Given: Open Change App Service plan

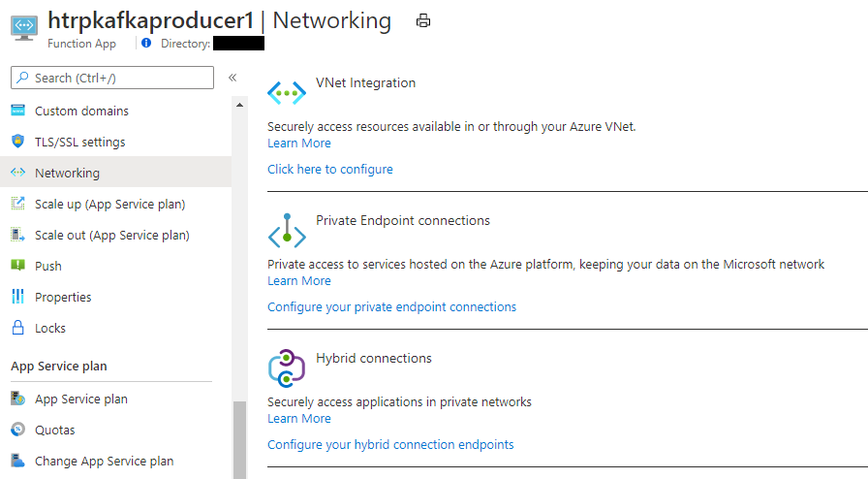Looking at the screenshot, I should click(x=104, y=461).
